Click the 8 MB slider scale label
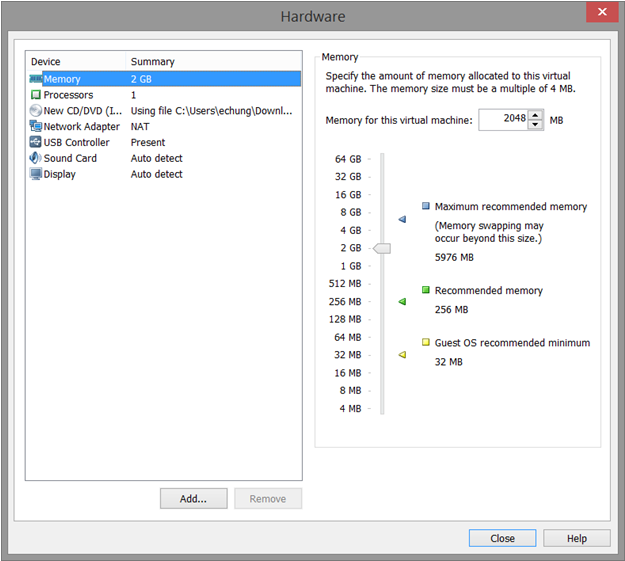The image size is (625, 561). (350, 390)
